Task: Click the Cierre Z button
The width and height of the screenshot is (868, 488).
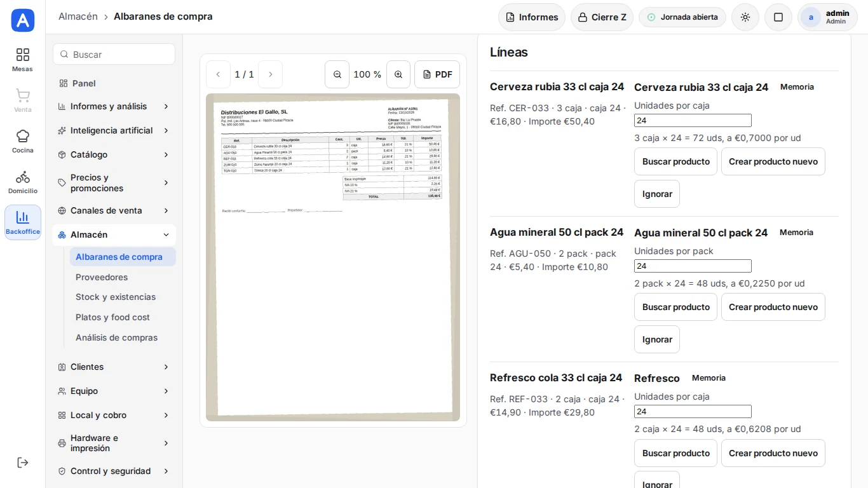Action: pos(602,17)
